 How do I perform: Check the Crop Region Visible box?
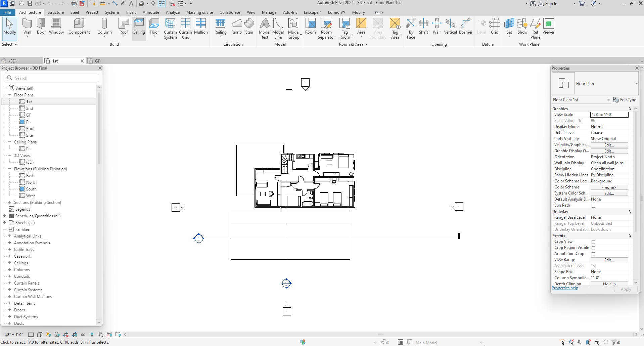pos(593,248)
